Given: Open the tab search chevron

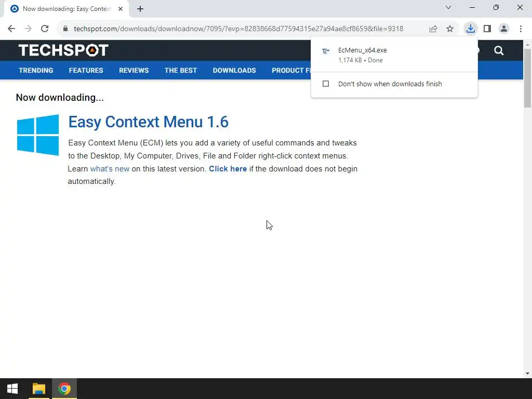Looking at the screenshot, I should coord(448,7).
